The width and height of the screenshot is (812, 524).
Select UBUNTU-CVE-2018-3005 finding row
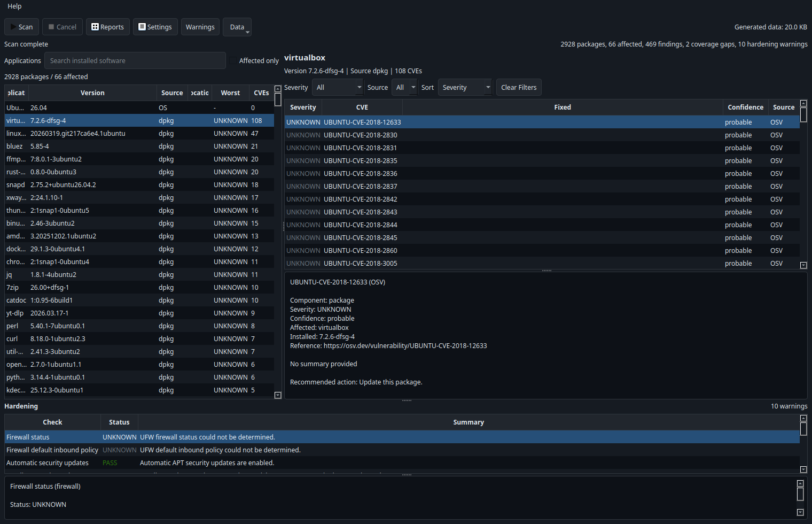coord(542,263)
